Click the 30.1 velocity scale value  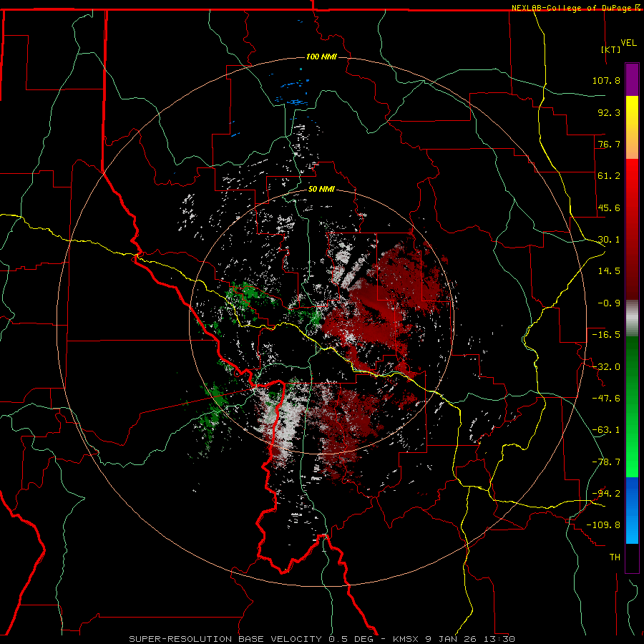[x=609, y=240]
